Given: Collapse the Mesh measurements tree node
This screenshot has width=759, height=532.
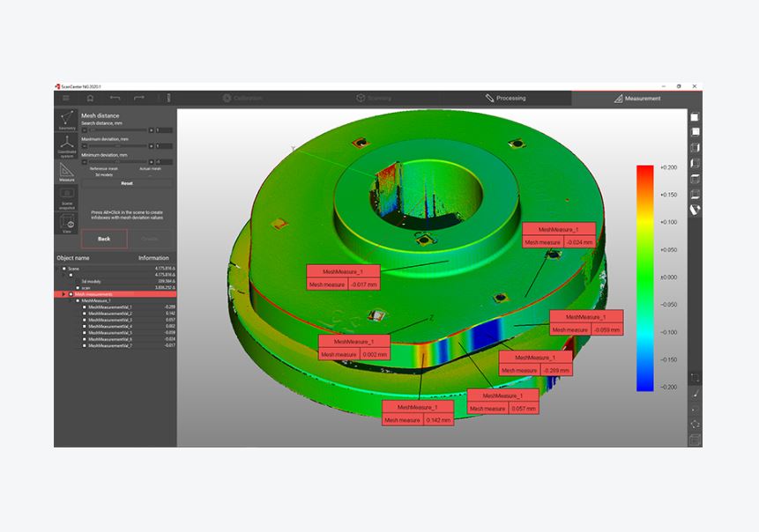Looking at the screenshot, I should (64, 294).
